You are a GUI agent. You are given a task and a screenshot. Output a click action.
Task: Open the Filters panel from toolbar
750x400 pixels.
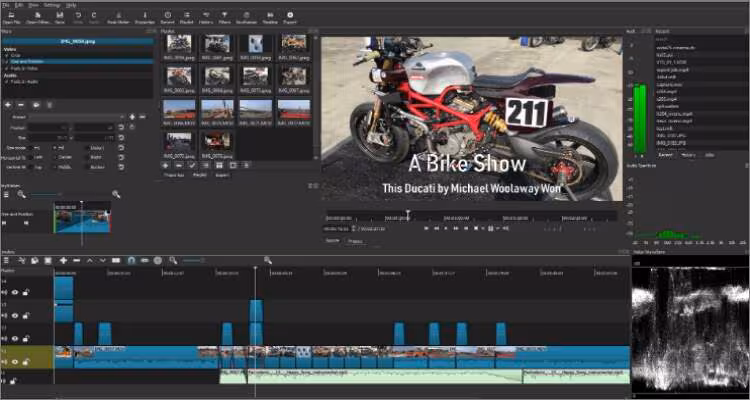click(225, 18)
